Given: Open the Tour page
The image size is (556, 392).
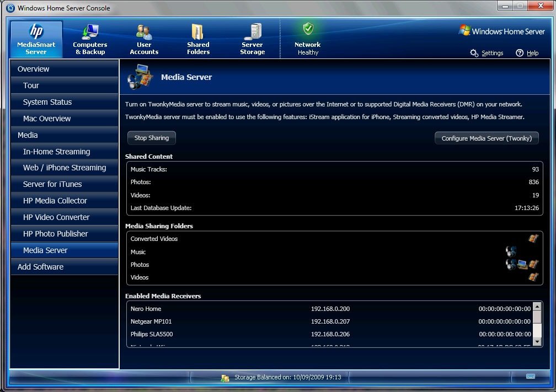Looking at the screenshot, I should 64,85.
